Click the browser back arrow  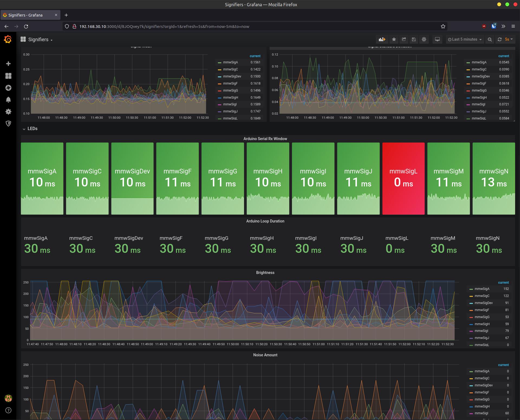tap(6, 26)
